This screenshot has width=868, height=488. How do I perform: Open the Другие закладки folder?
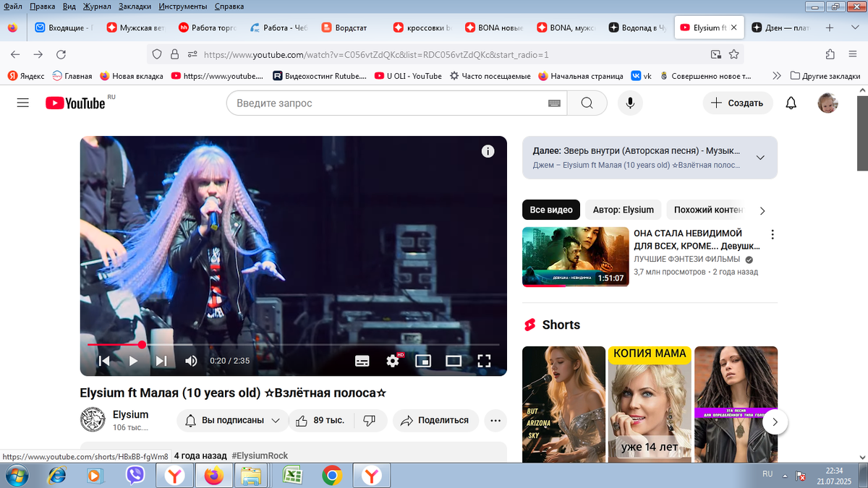pyautogui.click(x=825, y=75)
